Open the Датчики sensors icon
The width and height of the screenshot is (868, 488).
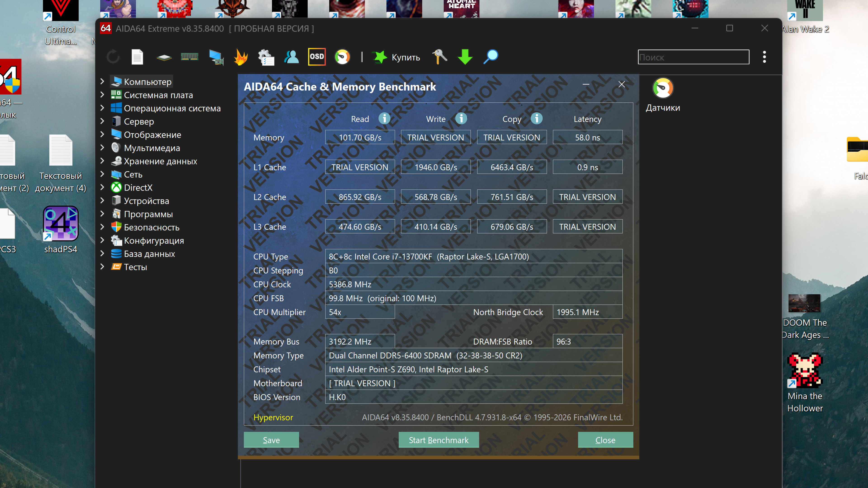click(x=663, y=95)
